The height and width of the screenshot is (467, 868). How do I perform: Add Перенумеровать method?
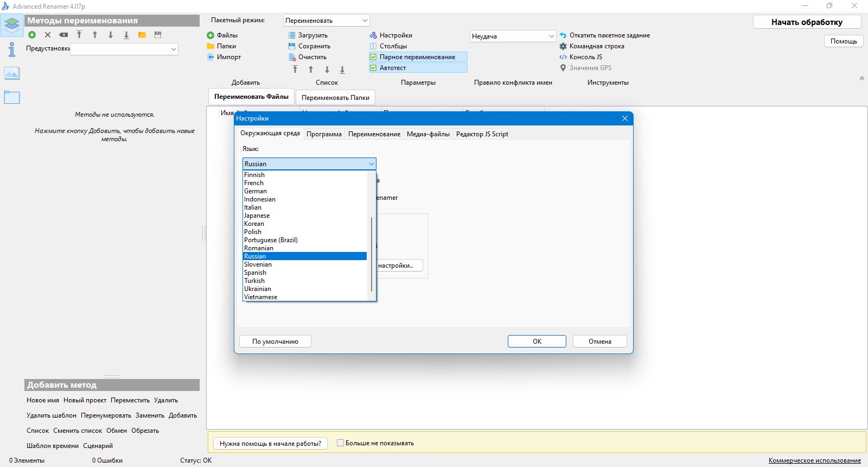coord(106,415)
